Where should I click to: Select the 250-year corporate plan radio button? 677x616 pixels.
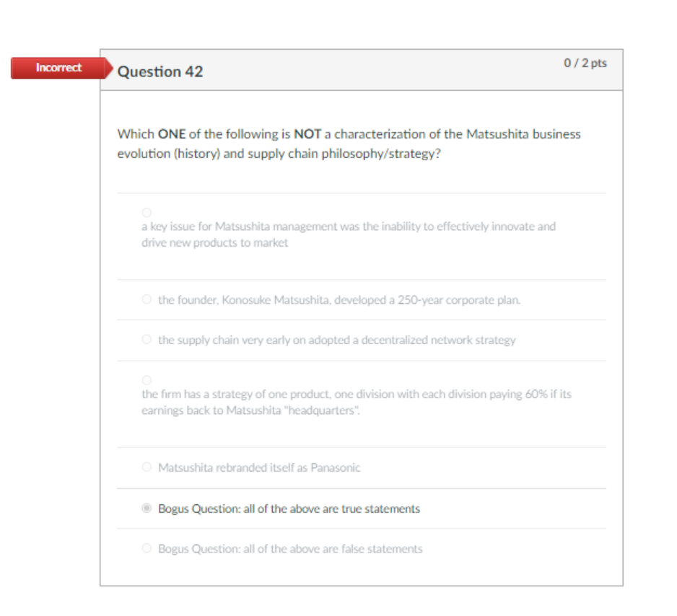[147, 299]
